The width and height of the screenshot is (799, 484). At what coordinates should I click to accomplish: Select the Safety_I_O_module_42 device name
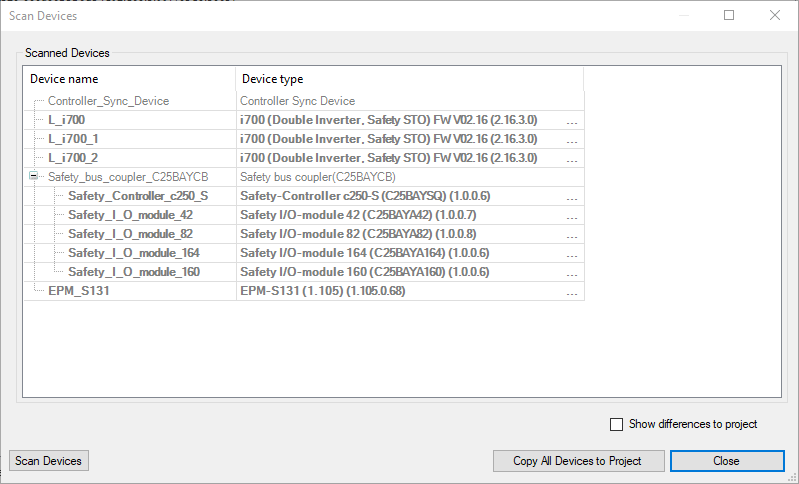130,215
